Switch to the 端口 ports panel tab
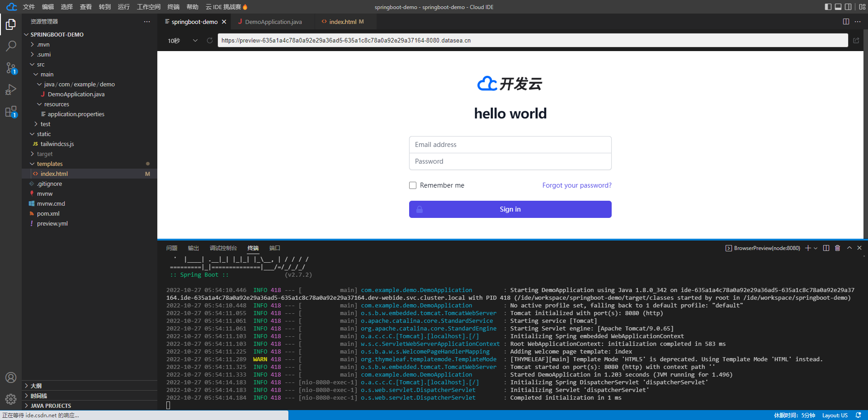Viewport: 868px width, 420px height. (x=275, y=248)
